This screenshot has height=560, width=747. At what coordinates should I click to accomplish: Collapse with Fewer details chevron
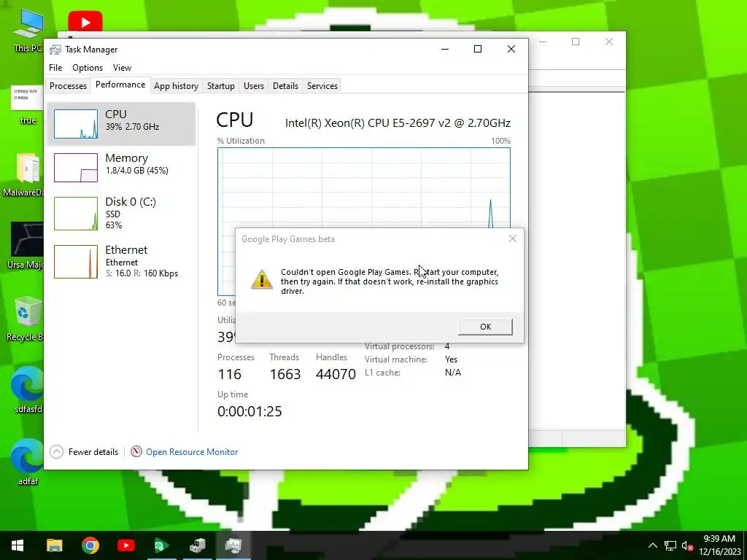56,451
